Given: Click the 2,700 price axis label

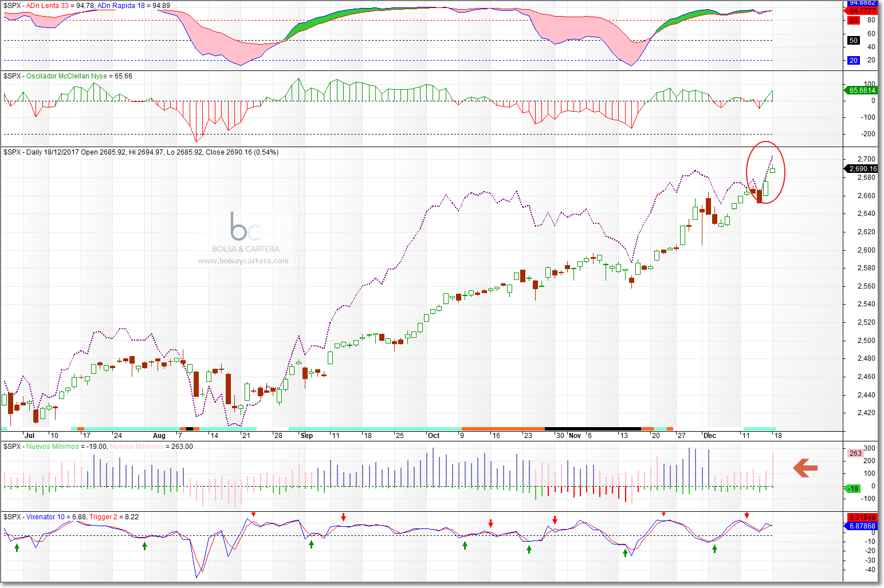Looking at the screenshot, I should (x=866, y=159).
